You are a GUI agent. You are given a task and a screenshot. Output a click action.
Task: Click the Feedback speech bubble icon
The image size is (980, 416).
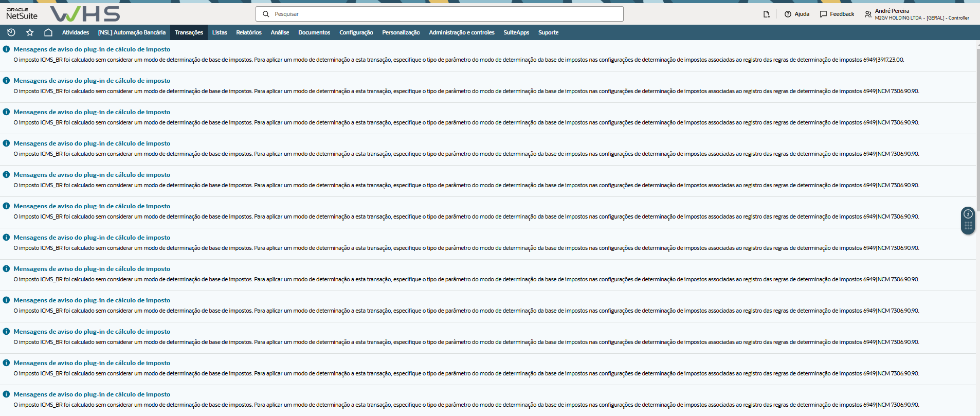click(x=823, y=14)
